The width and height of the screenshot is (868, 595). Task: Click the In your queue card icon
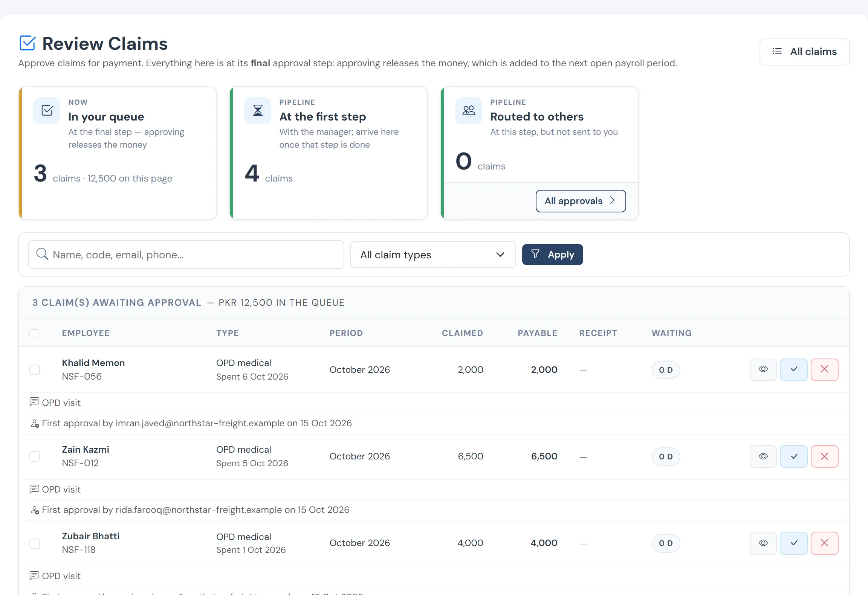pos(47,111)
